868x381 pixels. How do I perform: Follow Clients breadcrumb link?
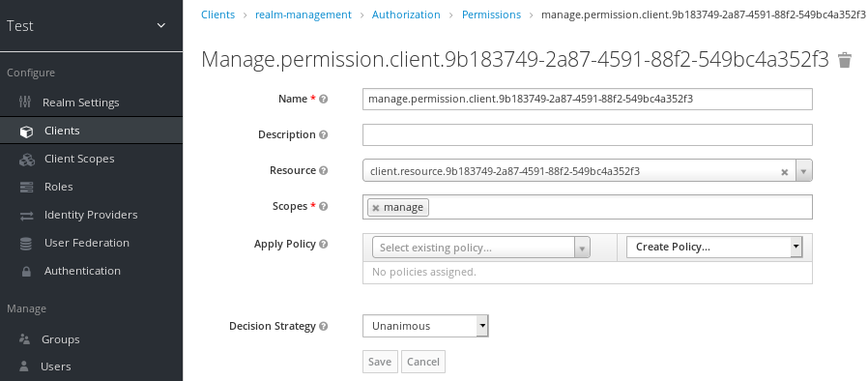(218, 15)
